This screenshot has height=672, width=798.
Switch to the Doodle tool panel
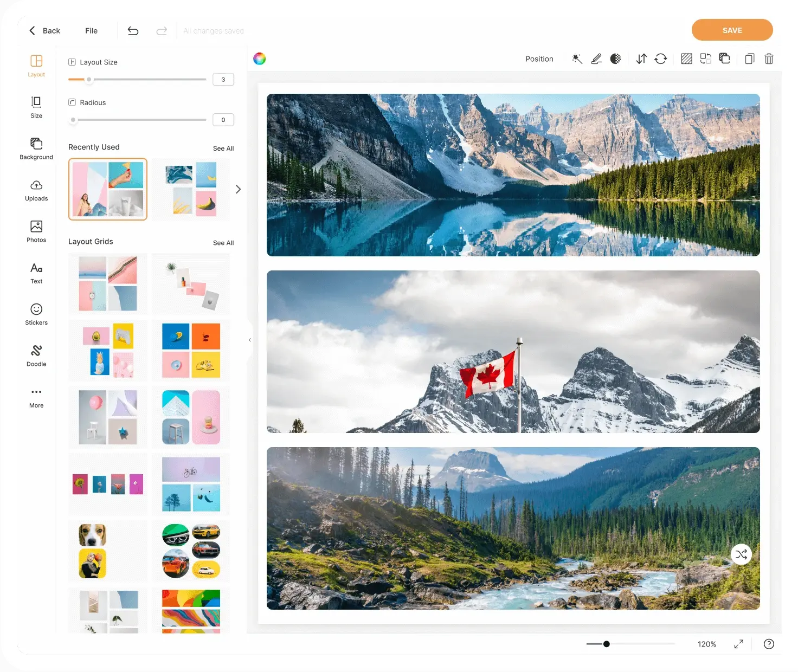[x=36, y=356]
